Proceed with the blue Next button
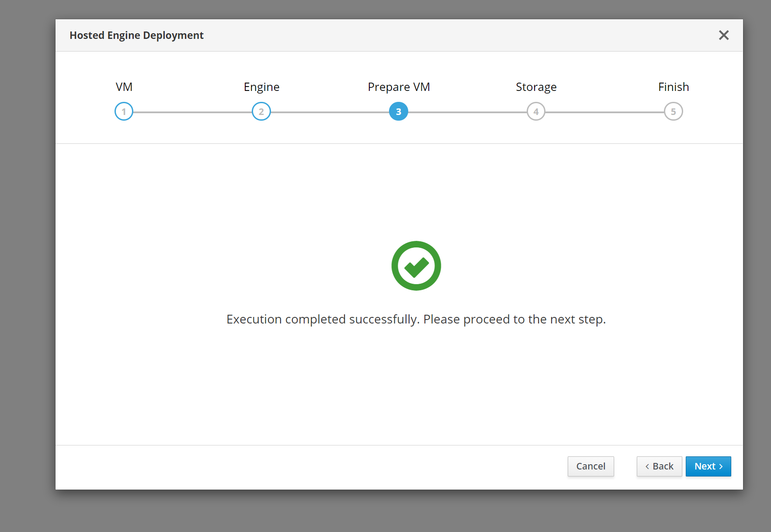Image resolution: width=771 pixels, height=532 pixels. pos(708,466)
